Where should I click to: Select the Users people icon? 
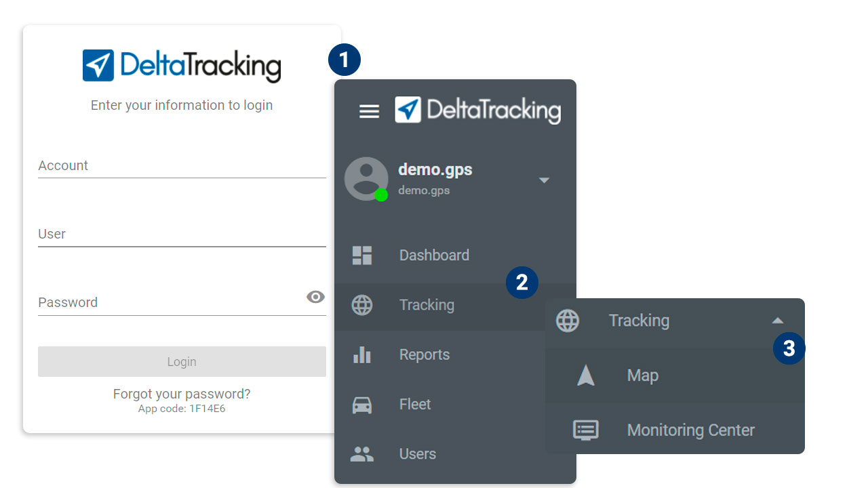[x=361, y=453]
